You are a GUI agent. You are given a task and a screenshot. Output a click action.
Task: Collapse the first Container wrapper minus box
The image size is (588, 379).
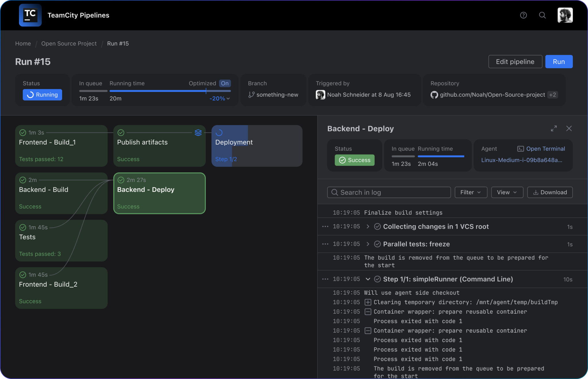368,312
